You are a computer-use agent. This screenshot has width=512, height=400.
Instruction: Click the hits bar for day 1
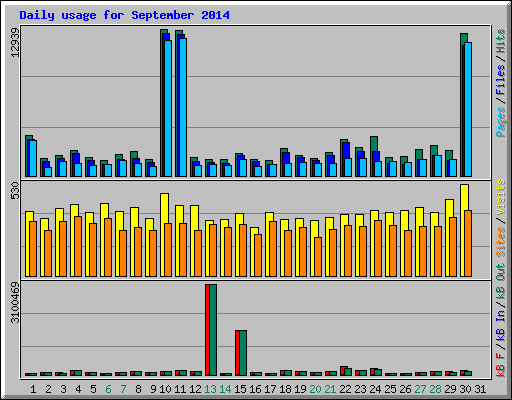pyautogui.click(x=27, y=156)
